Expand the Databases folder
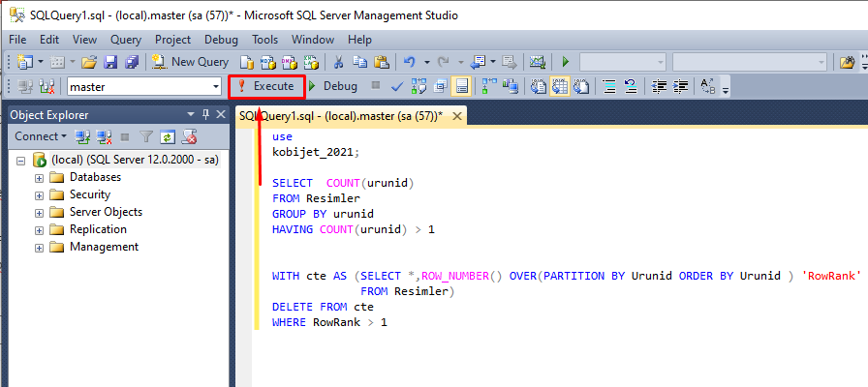The height and width of the screenshot is (387, 868). tap(39, 178)
